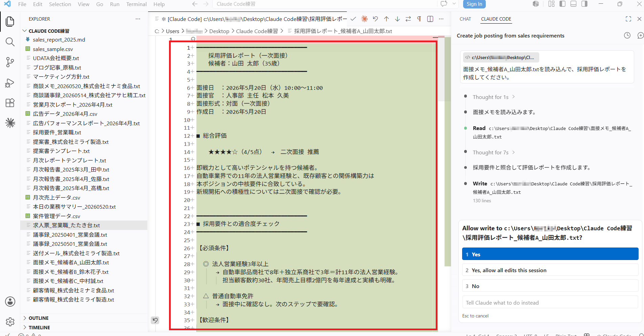Click the attached file chip c:\Users...Desktop\Cl...
Image resolution: width=644 pixels, height=336 pixels.
point(501,57)
